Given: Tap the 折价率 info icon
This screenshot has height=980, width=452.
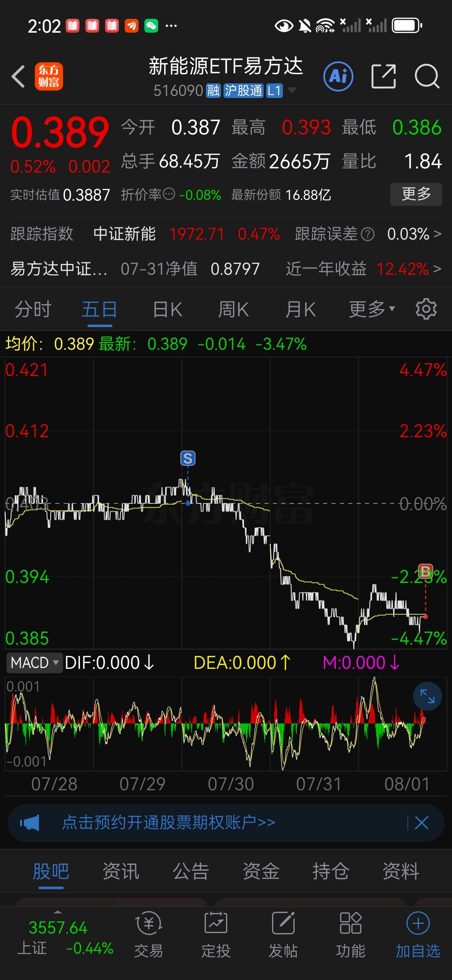Looking at the screenshot, I should point(169,194).
